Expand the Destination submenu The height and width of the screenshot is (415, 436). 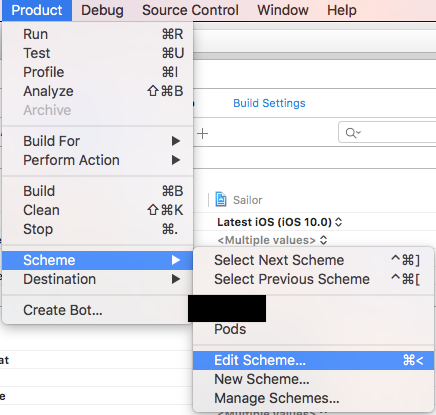coord(97,279)
